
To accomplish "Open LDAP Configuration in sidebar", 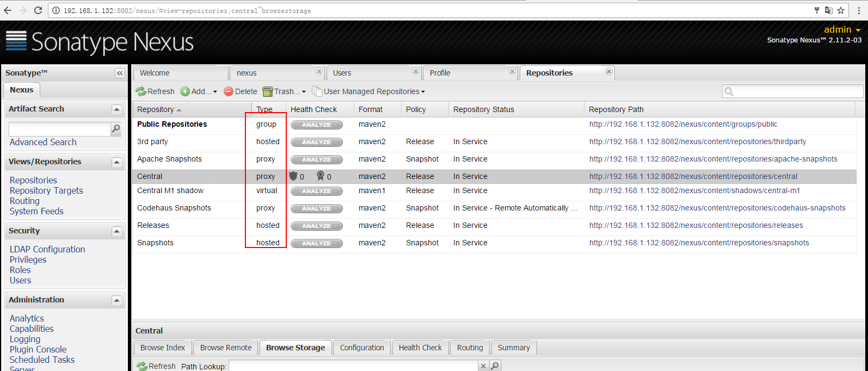I will pyautogui.click(x=47, y=249).
